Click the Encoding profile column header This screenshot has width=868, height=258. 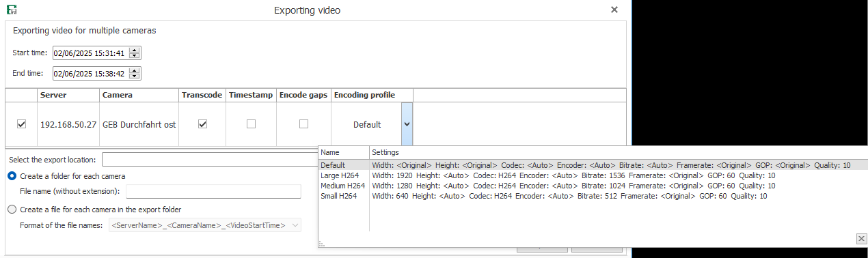372,95
